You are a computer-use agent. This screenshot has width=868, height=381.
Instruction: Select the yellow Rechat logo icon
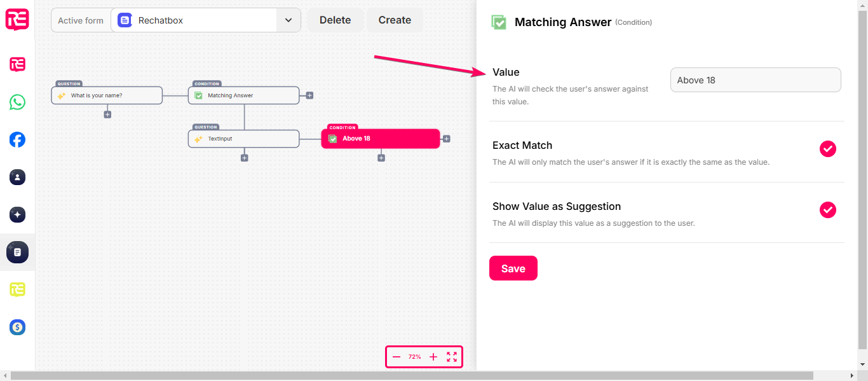pyautogui.click(x=17, y=289)
